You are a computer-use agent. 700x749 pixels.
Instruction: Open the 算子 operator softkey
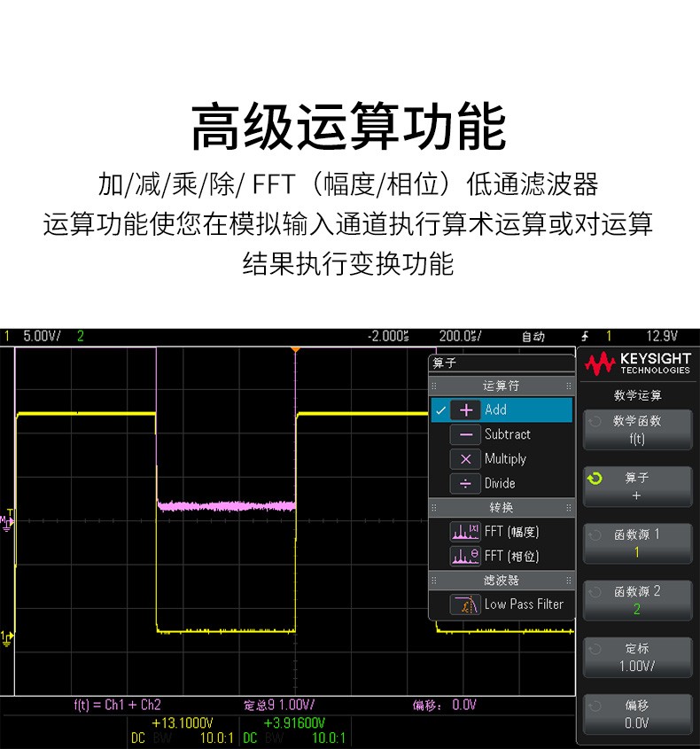tap(637, 487)
